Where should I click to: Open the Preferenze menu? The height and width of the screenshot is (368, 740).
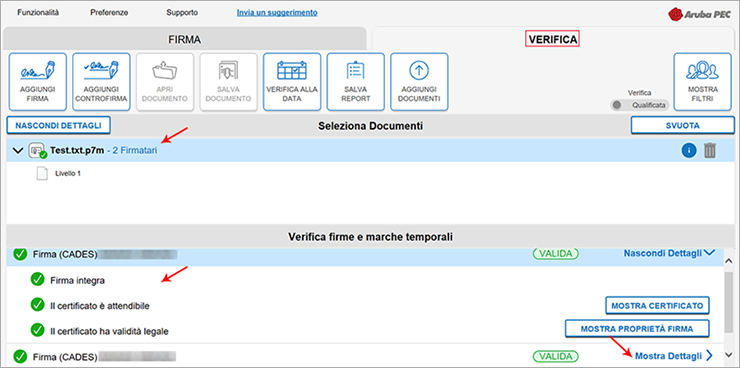[x=109, y=13]
